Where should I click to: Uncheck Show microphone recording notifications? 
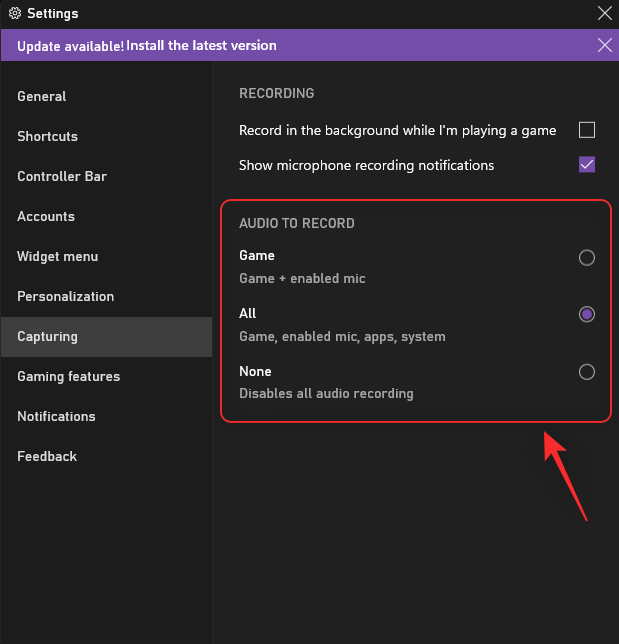(x=587, y=165)
